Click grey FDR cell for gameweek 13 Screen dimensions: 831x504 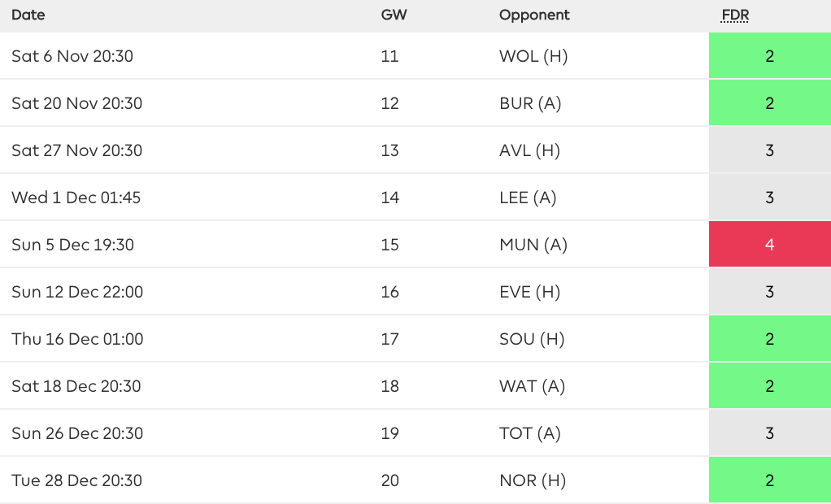coord(769,150)
